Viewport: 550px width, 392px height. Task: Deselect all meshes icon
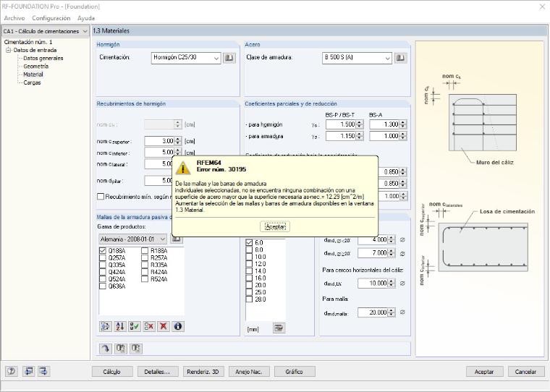tap(149, 326)
